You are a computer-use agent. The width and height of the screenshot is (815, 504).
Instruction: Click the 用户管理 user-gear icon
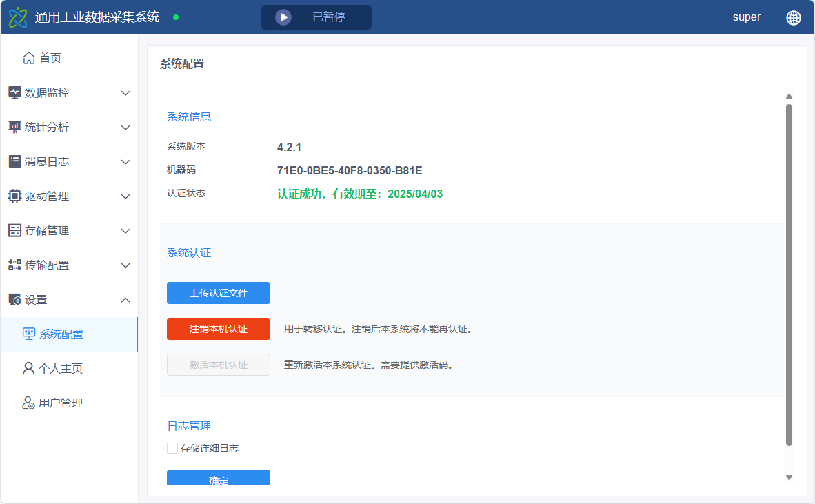[x=28, y=403]
